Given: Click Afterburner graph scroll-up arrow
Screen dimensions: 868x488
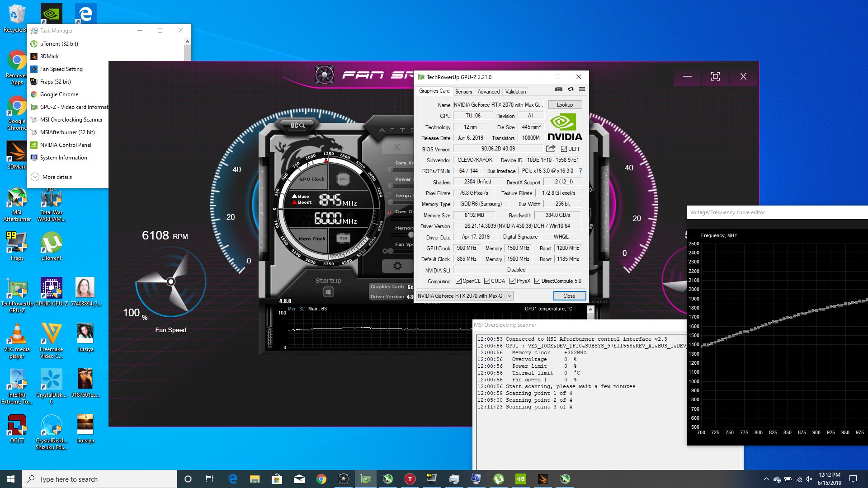Looking at the screenshot, I should coord(590,310).
